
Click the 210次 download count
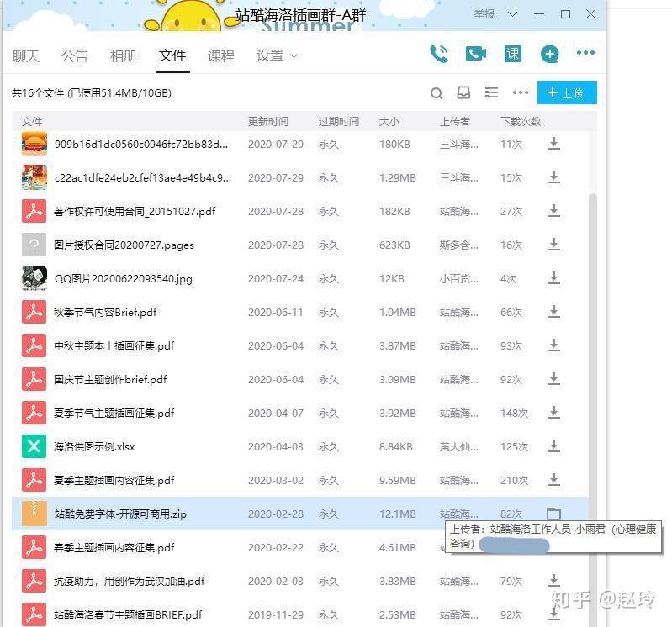pos(514,480)
